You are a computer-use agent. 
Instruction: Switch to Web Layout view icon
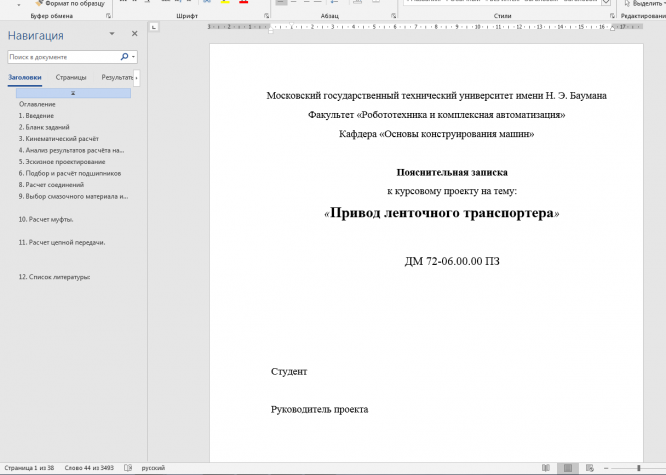point(590,467)
